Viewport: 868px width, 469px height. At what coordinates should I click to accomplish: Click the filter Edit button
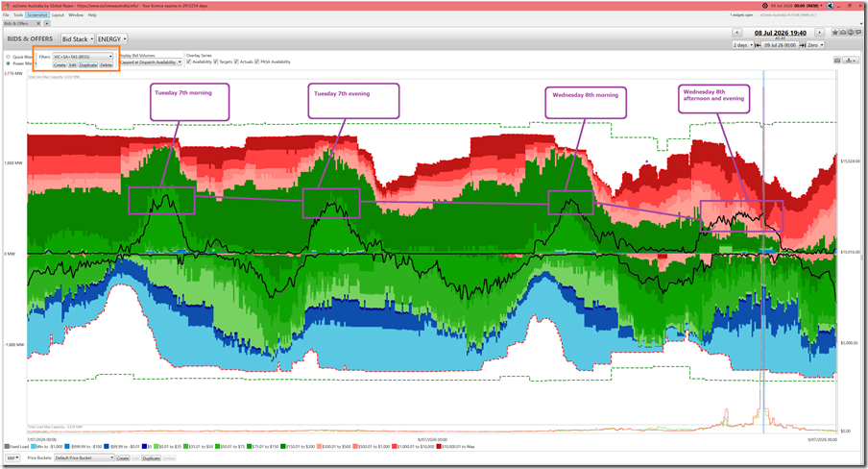coord(73,64)
